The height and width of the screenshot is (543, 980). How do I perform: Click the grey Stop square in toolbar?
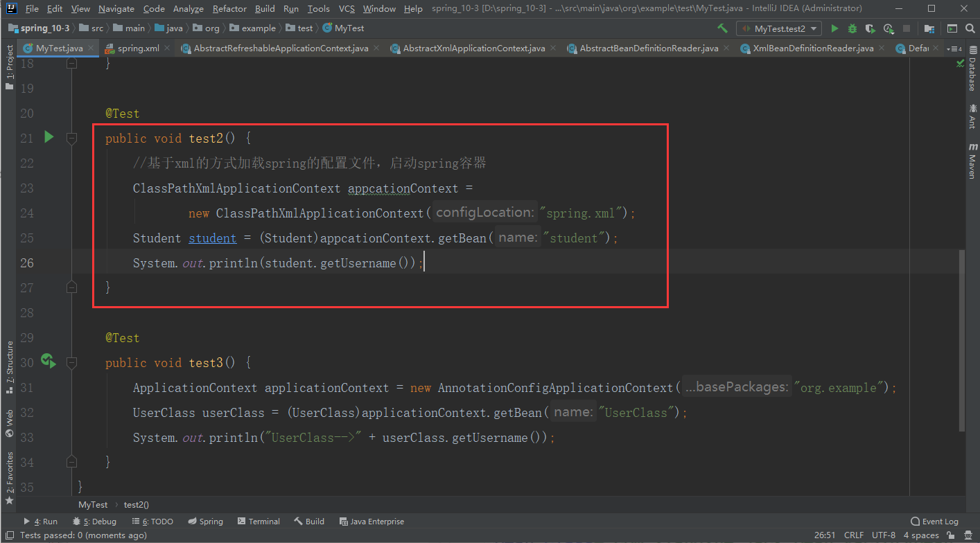(907, 28)
